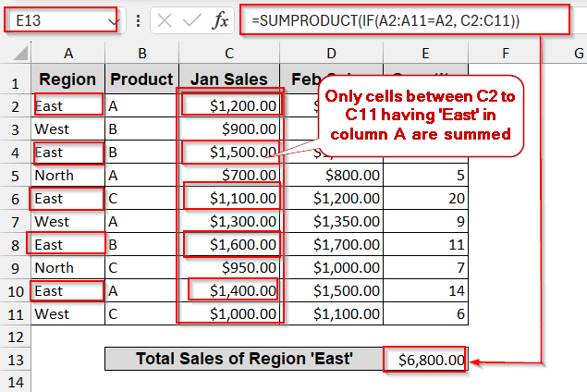Select the 'Total Sales of Region East' cell
The height and width of the screenshot is (392, 587).
point(243,360)
